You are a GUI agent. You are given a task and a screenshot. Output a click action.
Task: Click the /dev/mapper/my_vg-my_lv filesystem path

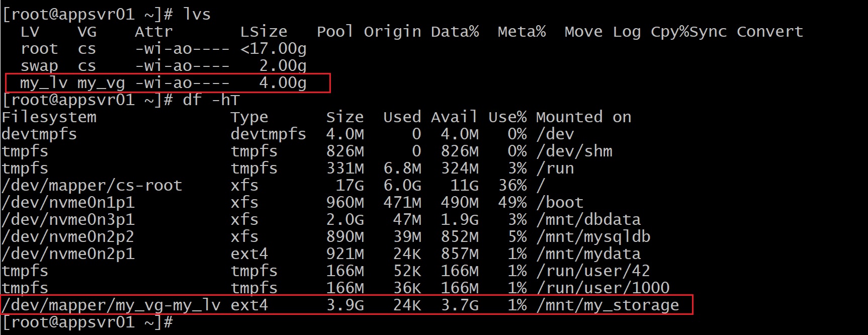(111, 305)
